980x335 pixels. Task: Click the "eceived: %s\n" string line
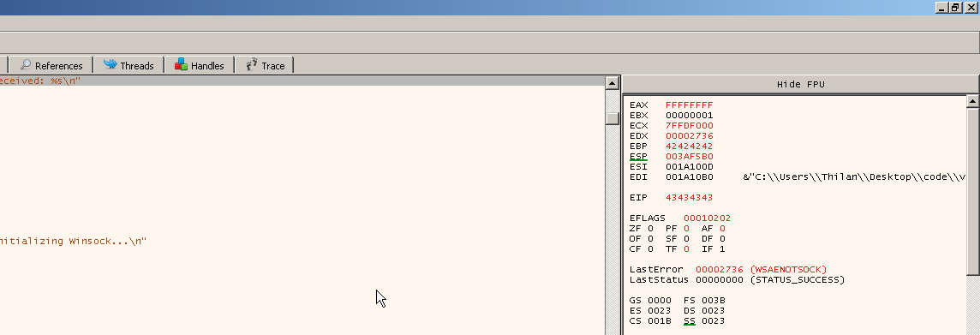point(40,81)
